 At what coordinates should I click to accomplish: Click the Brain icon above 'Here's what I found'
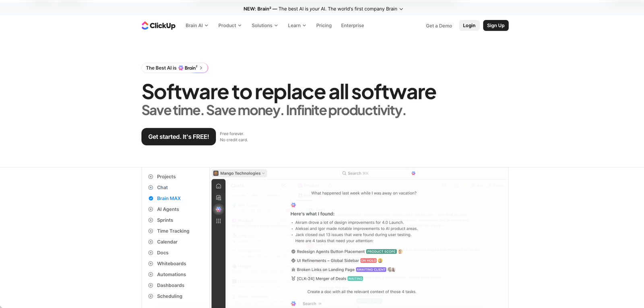pos(293,205)
